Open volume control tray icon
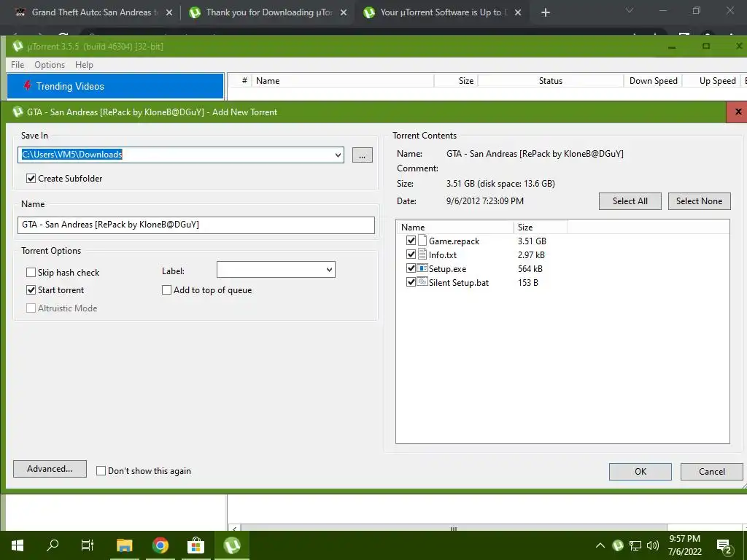This screenshot has height=560, width=747. pyautogui.click(x=653, y=545)
